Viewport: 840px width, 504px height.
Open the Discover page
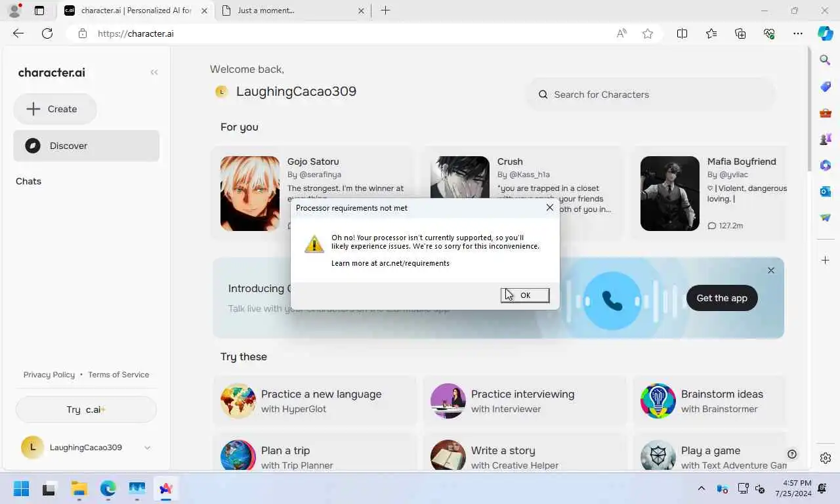click(87, 146)
